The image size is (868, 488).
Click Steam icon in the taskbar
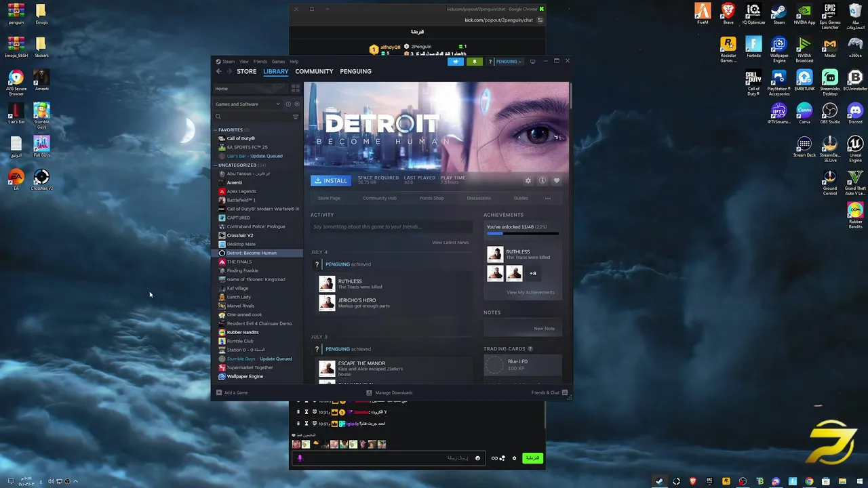tap(658, 481)
